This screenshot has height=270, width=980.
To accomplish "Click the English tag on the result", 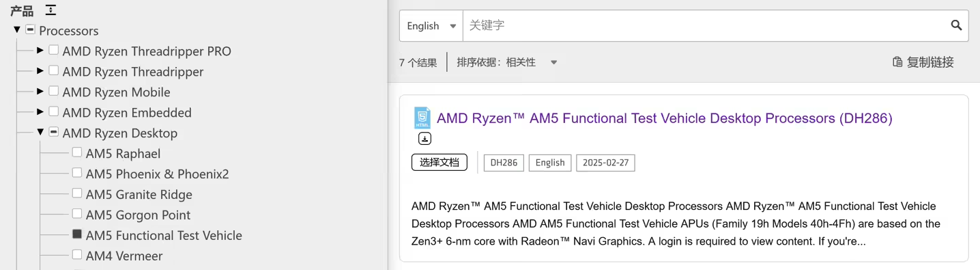I will 550,163.
